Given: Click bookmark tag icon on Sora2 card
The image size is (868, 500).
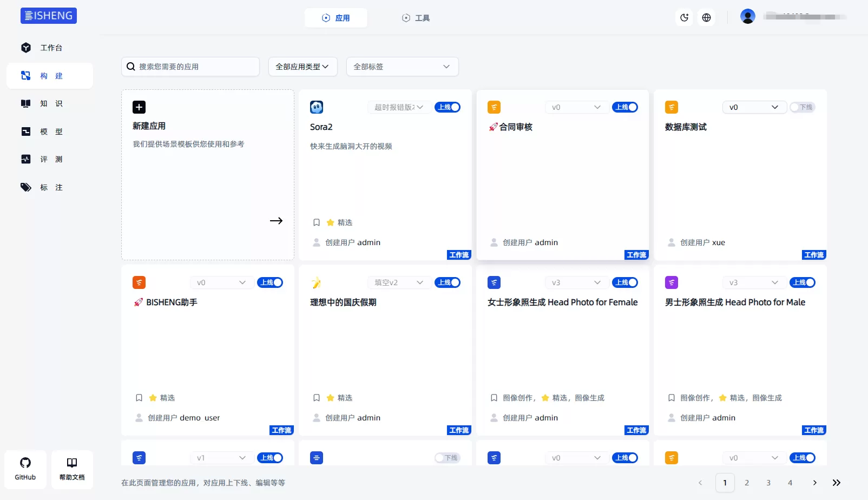Looking at the screenshot, I should (x=317, y=222).
